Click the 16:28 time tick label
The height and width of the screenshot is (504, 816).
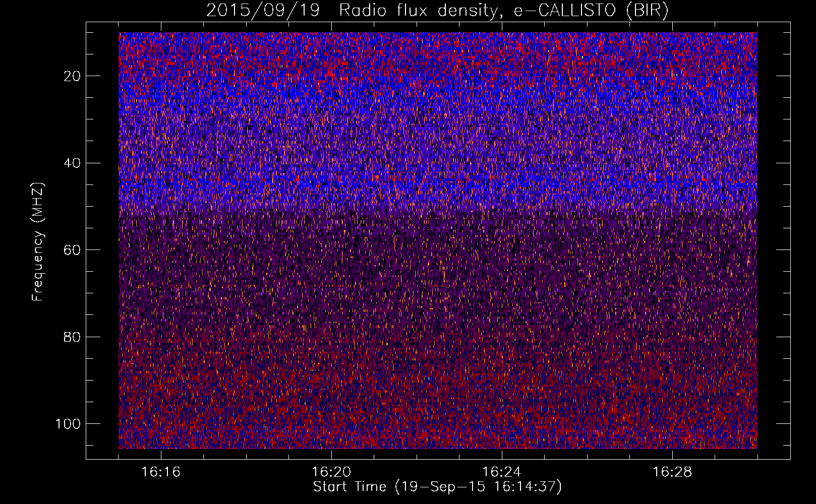672,472
